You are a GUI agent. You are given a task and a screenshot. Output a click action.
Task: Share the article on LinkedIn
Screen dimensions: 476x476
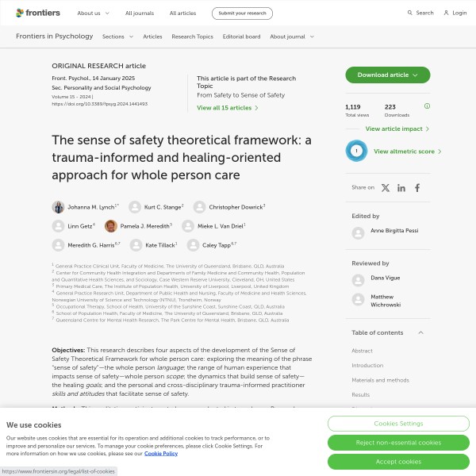[401, 188]
